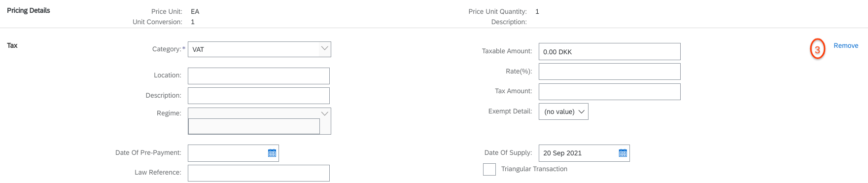The height and width of the screenshot is (183, 868).
Task: Open the Date Of Supply calendar picker
Action: [x=623, y=153]
